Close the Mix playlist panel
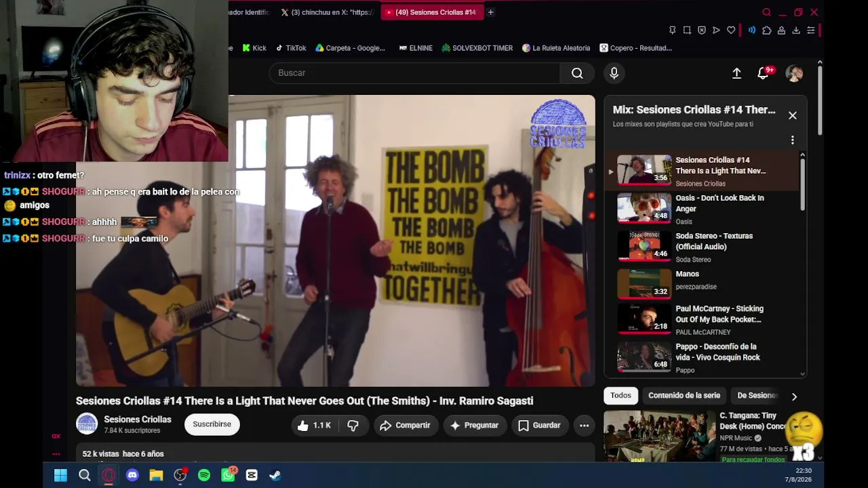 coord(792,115)
